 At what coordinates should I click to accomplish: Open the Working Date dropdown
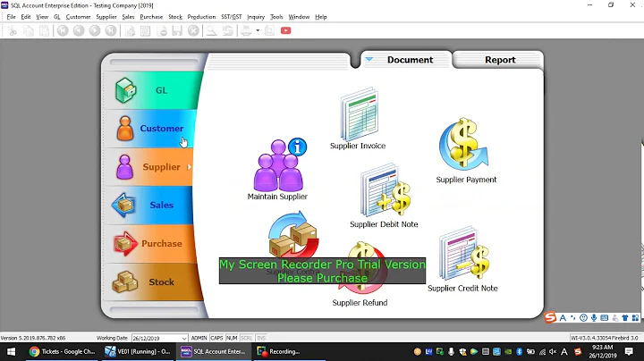coord(184,338)
